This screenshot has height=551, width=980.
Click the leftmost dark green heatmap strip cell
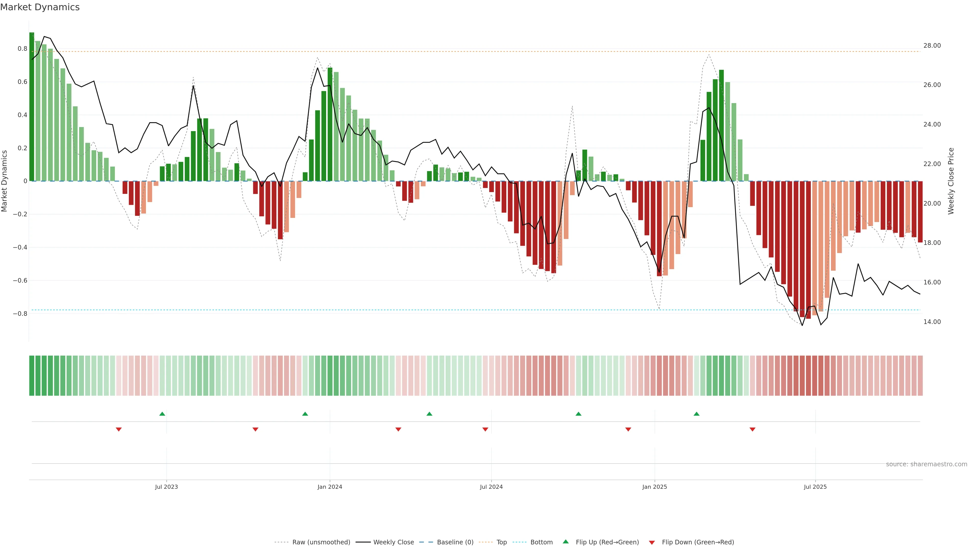click(32, 375)
